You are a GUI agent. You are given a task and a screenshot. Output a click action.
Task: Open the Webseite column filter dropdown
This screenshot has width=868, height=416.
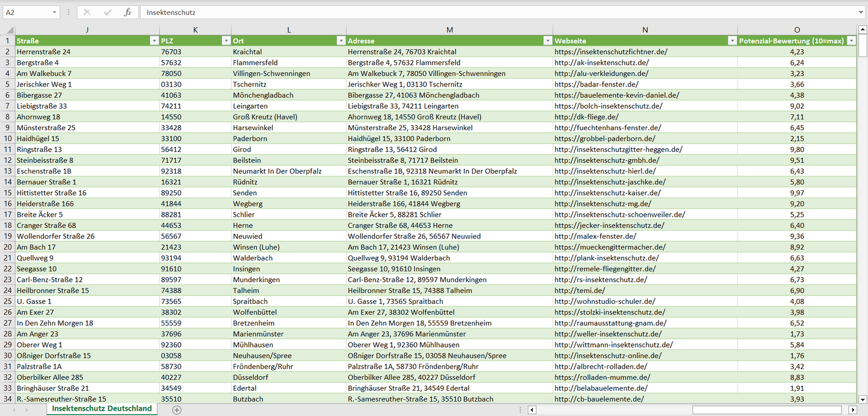click(x=732, y=41)
